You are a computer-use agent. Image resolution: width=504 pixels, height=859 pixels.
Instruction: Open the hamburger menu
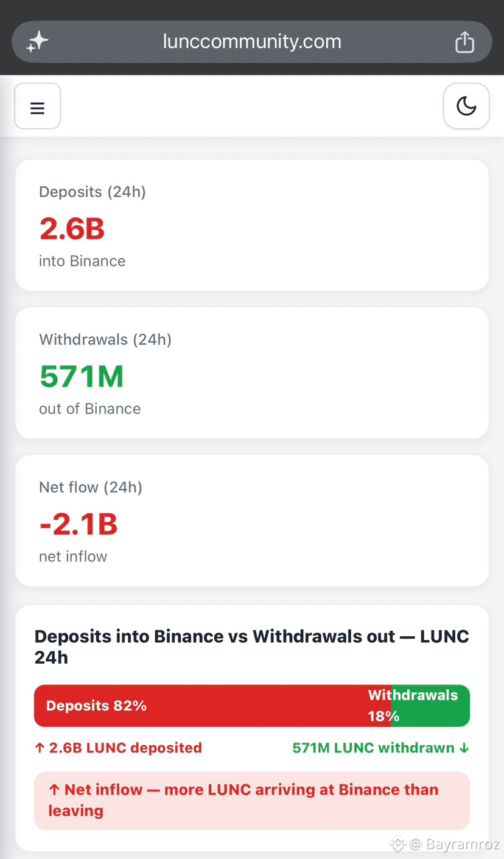pyautogui.click(x=37, y=107)
